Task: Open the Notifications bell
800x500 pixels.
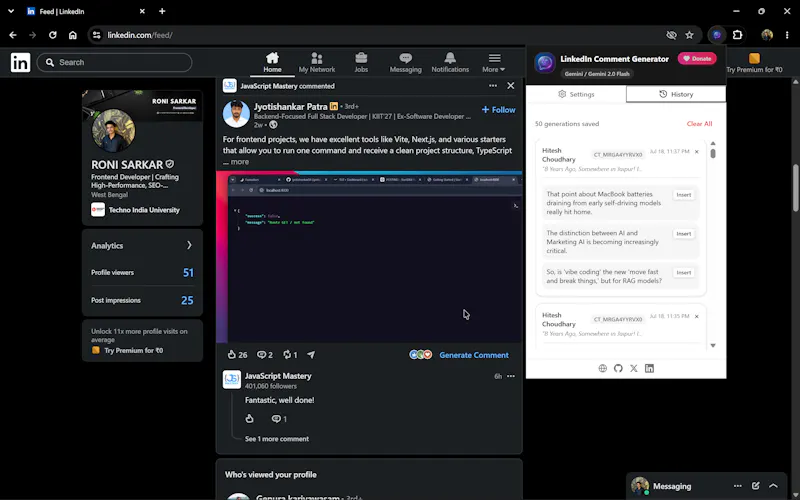Action: [x=450, y=62]
